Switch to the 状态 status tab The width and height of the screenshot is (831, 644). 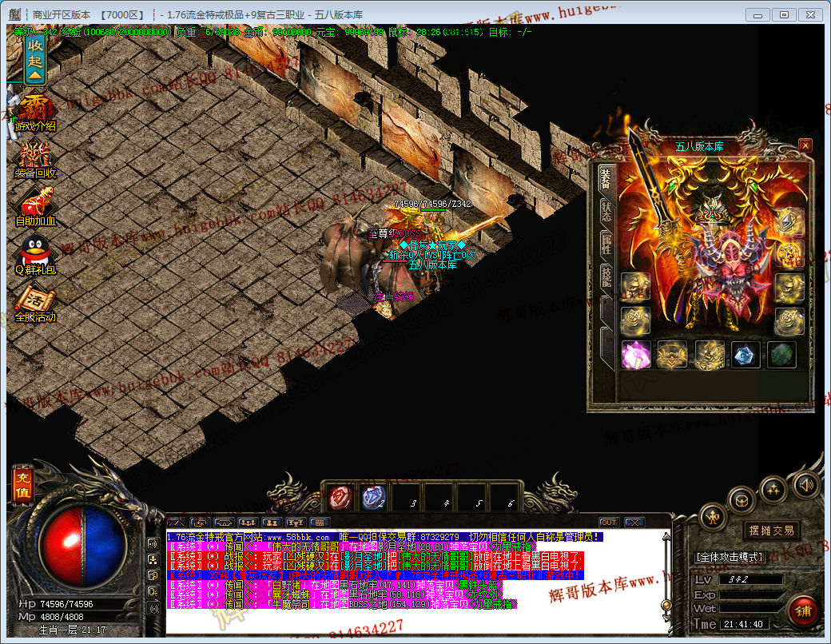coord(605,212)
